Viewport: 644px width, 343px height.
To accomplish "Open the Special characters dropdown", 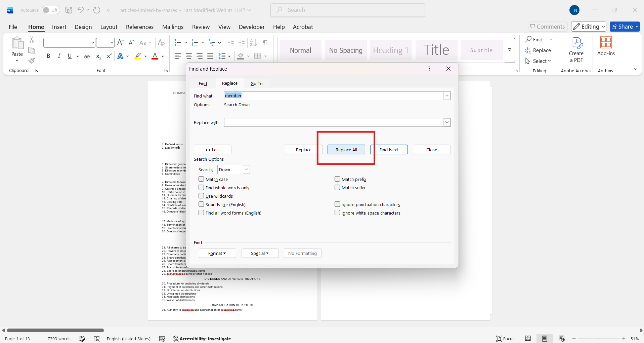I will [x=260, y=253].
